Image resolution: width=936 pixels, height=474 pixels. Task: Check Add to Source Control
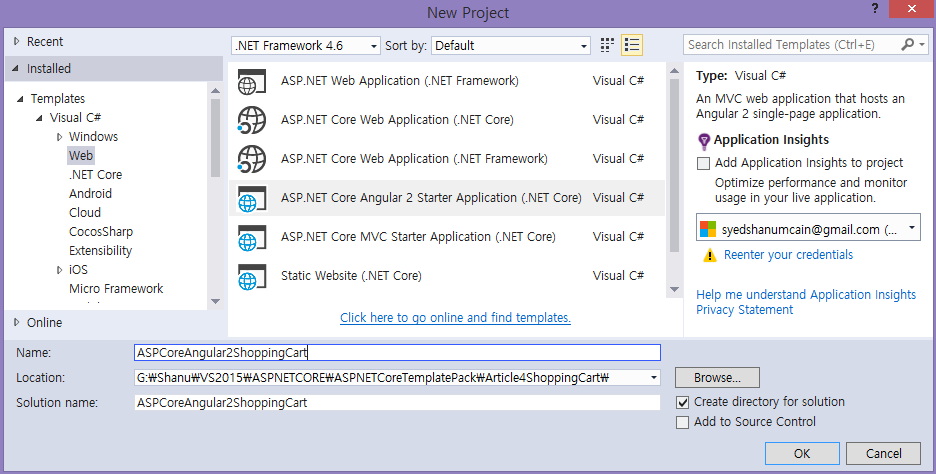[682, 422]
